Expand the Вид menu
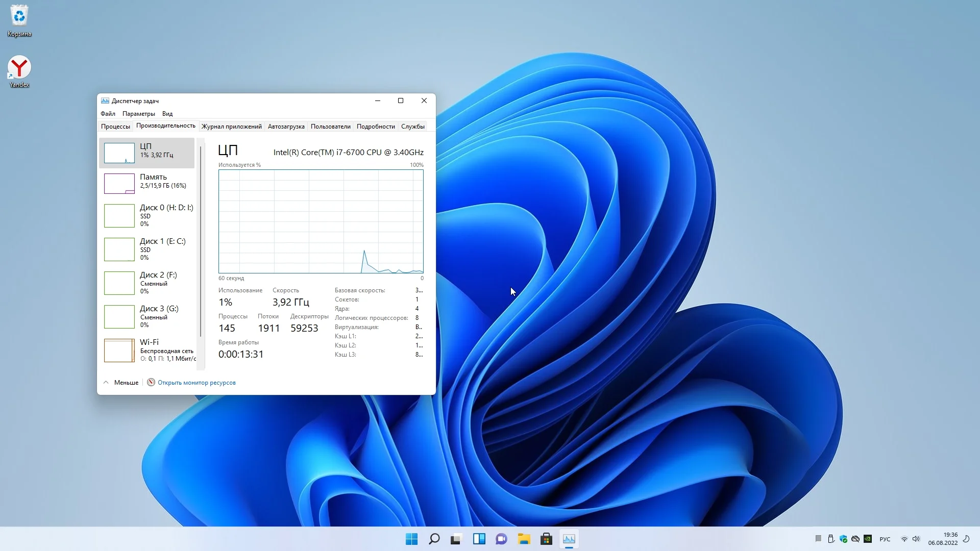This screenshot has width=980, height=551. point(167,114)
